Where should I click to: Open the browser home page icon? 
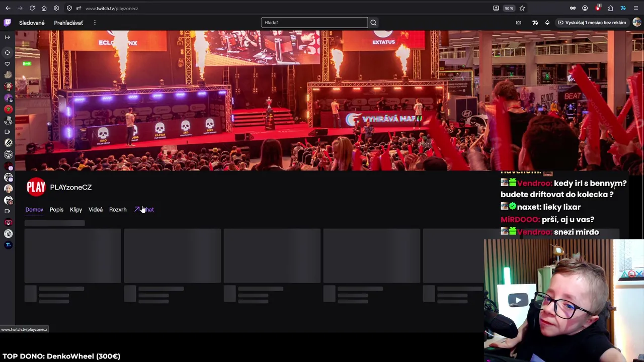[44, 8]
